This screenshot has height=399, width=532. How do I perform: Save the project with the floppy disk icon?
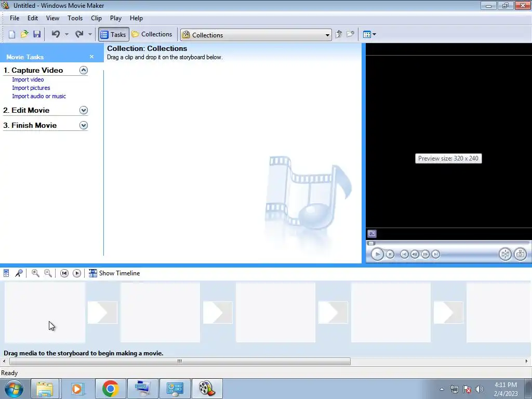(37, 34)
